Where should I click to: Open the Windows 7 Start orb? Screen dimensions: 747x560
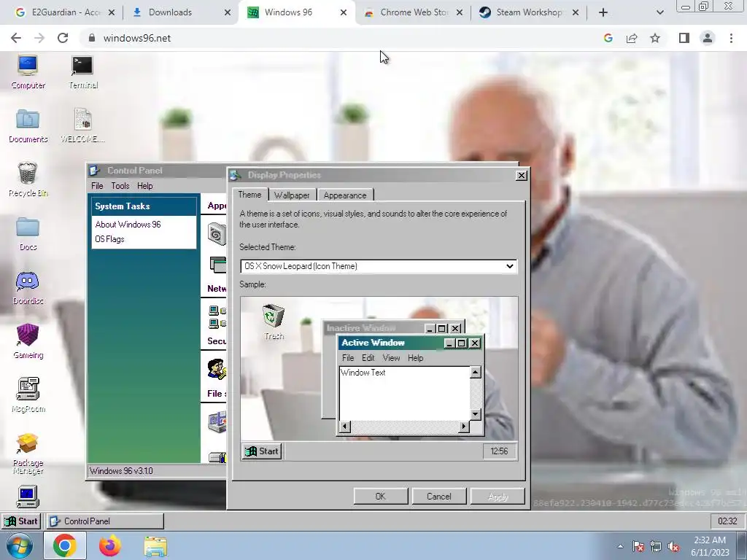tap(20, 546)
